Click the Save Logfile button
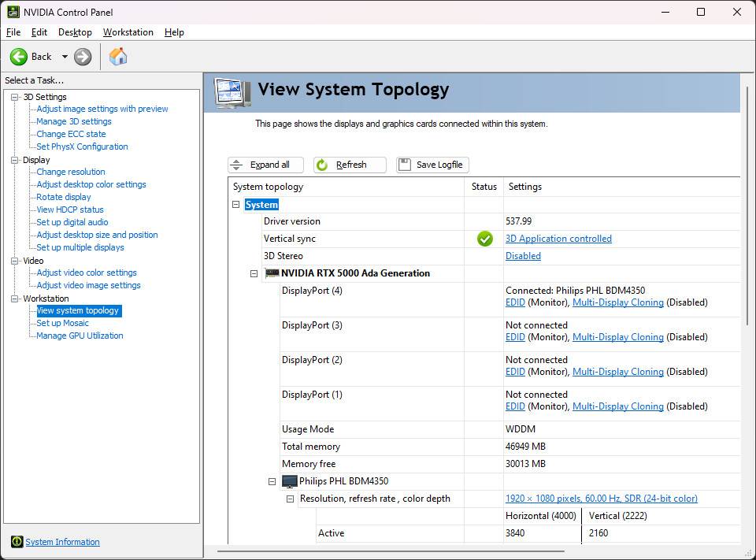Viewport: 756px width, 560px height. 432,165
